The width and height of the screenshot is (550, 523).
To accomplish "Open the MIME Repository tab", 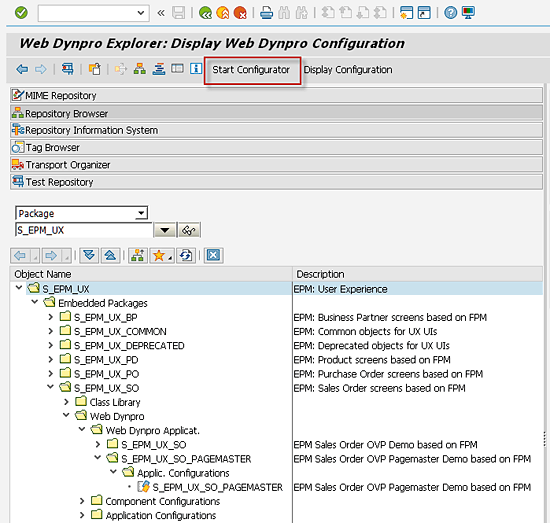I will [x=276, y=95].
